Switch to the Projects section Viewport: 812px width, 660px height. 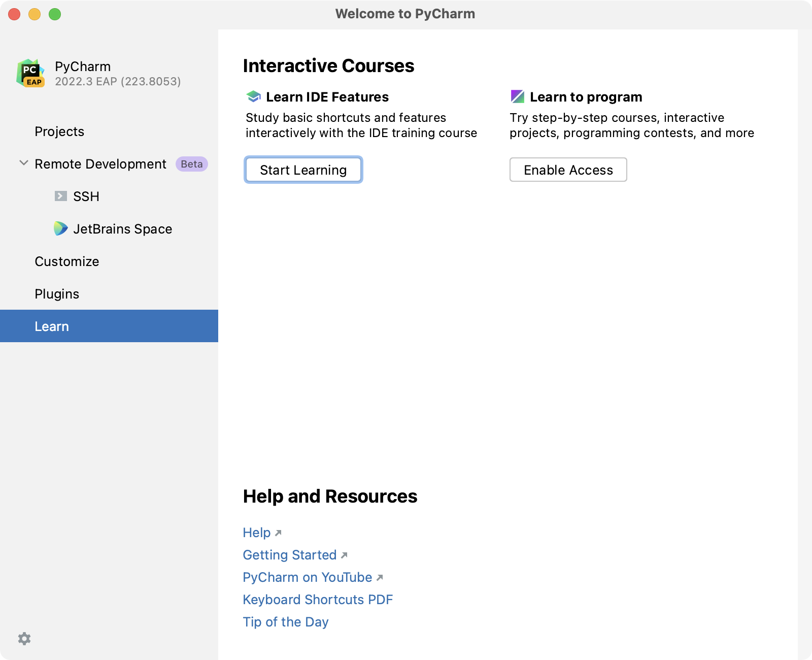coord(59,131)
